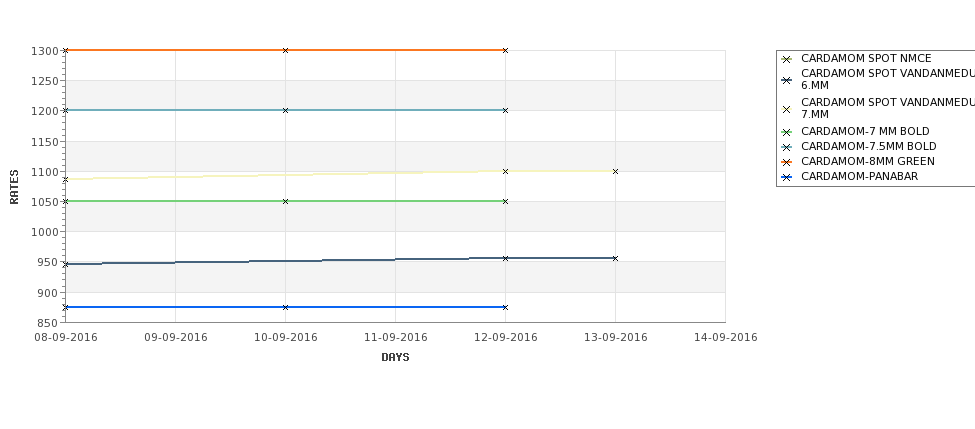The width and height of the screenshot is (975, 429).
Task: Click the dark blue data point at 13-09-2016
Action: (x=615, y=258)
